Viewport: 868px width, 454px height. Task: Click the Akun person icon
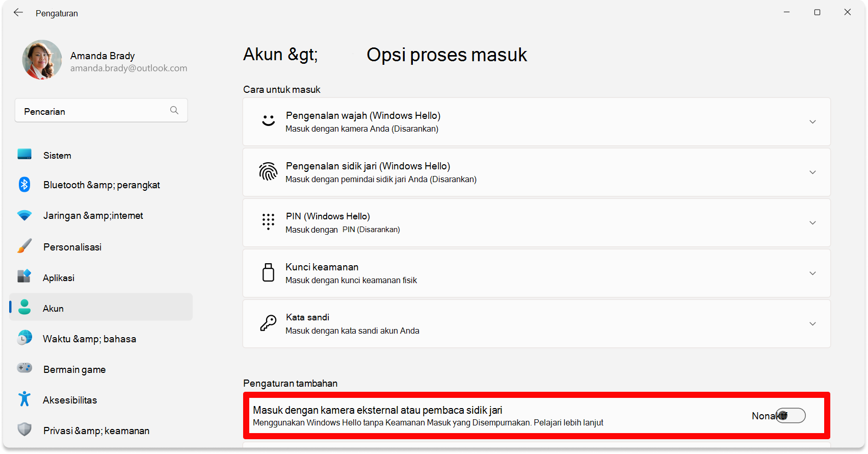pos(24,307)
